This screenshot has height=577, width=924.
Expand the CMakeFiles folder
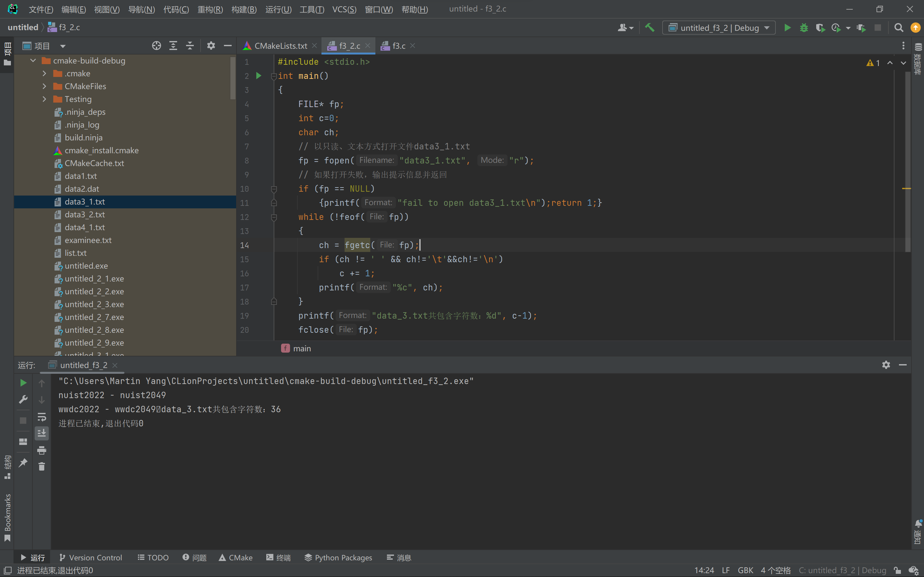(x=44, y=86)
